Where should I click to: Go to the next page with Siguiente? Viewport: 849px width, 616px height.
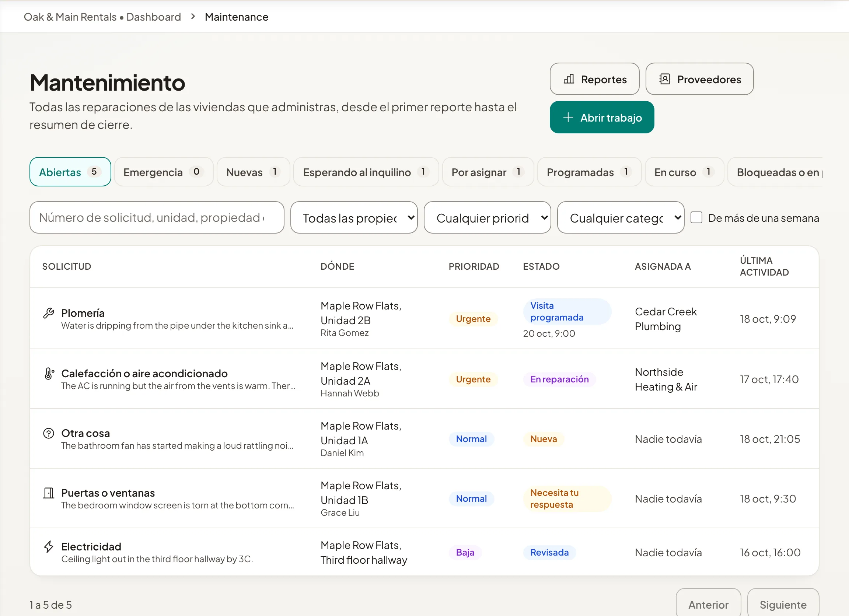(x=783, y=605)
